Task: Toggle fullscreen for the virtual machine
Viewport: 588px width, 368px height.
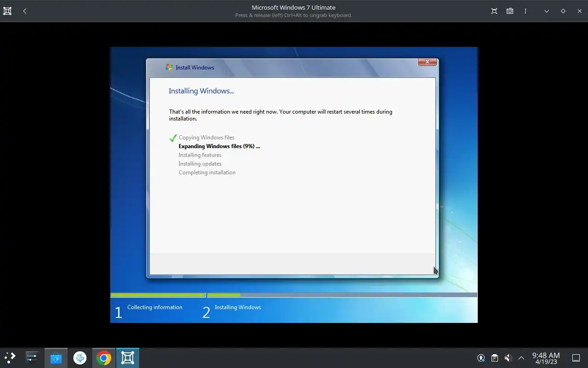Action: pyautogui.click(x=494, y=11)
